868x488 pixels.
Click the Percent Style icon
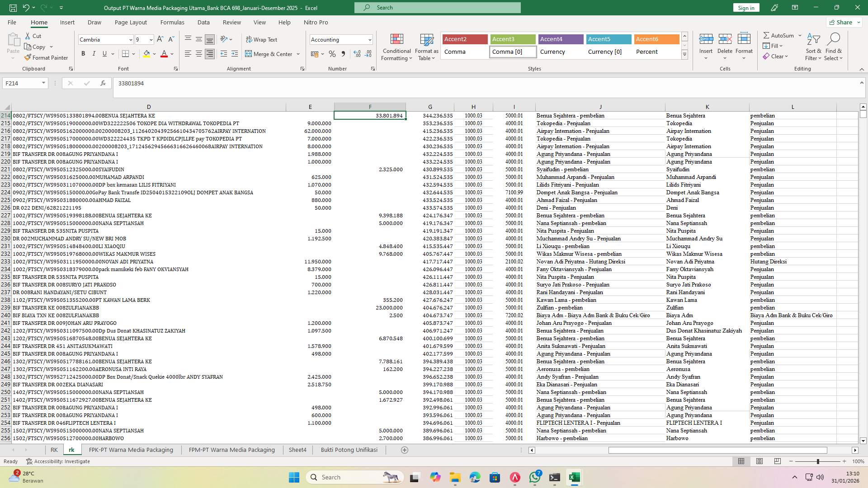coord(332,54)
